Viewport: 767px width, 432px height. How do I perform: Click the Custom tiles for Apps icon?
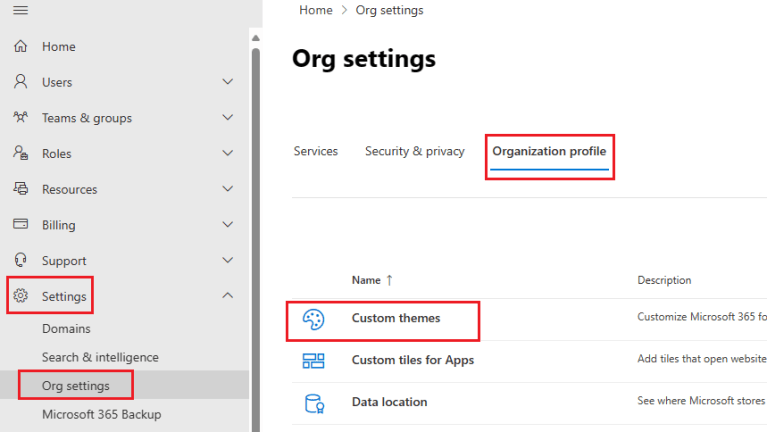(313, 360)
